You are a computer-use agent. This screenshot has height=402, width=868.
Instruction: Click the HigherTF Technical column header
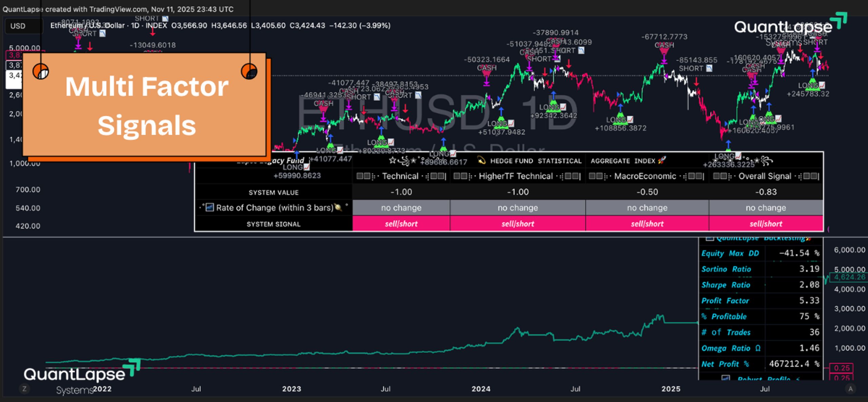pos(517,176)
